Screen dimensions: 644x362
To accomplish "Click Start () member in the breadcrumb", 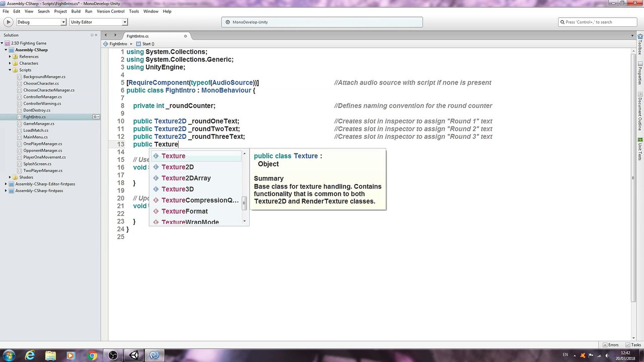I will tap(145, 44).
